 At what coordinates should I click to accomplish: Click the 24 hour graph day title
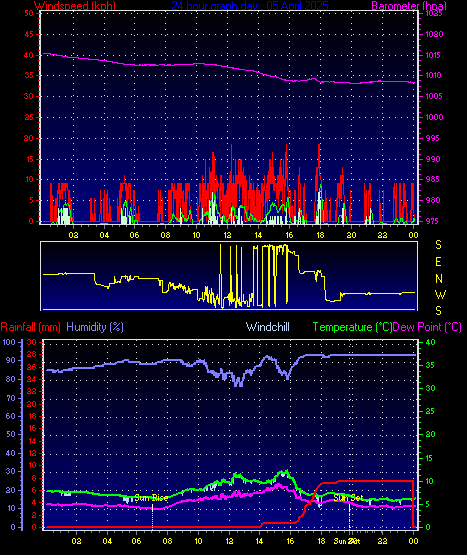(x=250, y=6)
